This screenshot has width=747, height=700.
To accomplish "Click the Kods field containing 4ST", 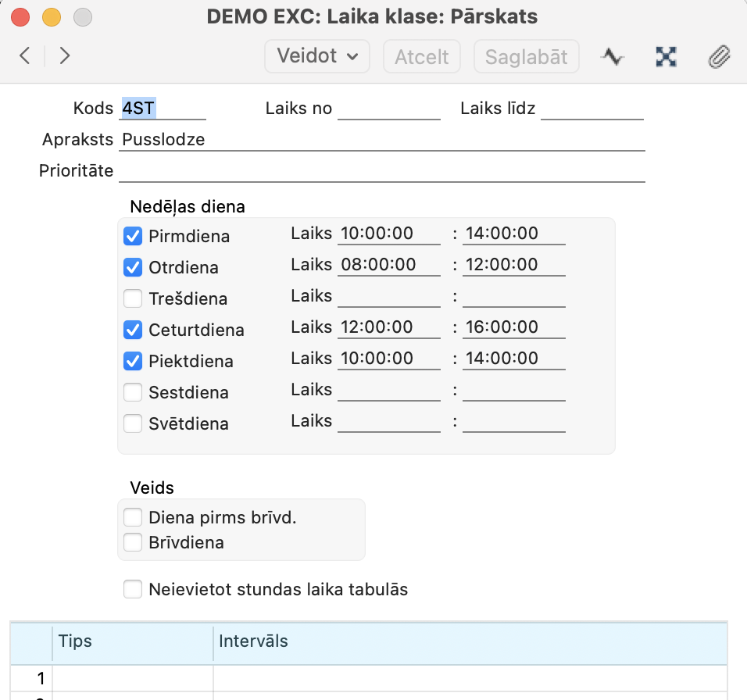I will click(163, 109).
